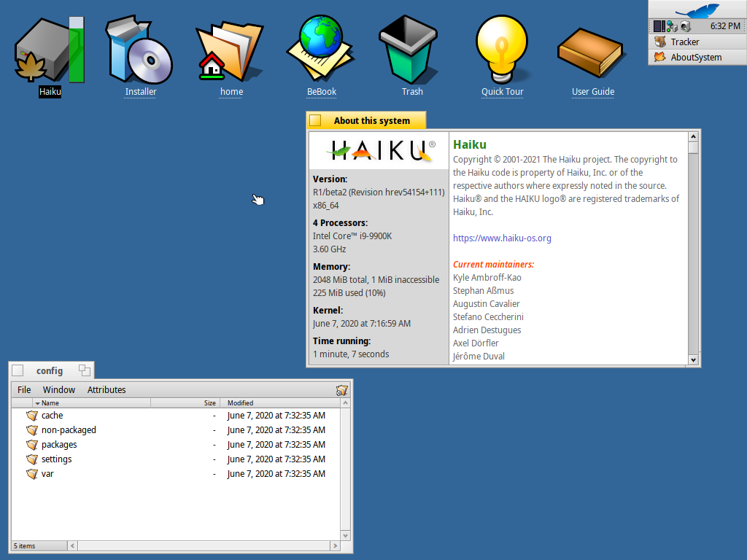Click the maintainer name 'Adrien Destugues'

[x=487, y=330]
